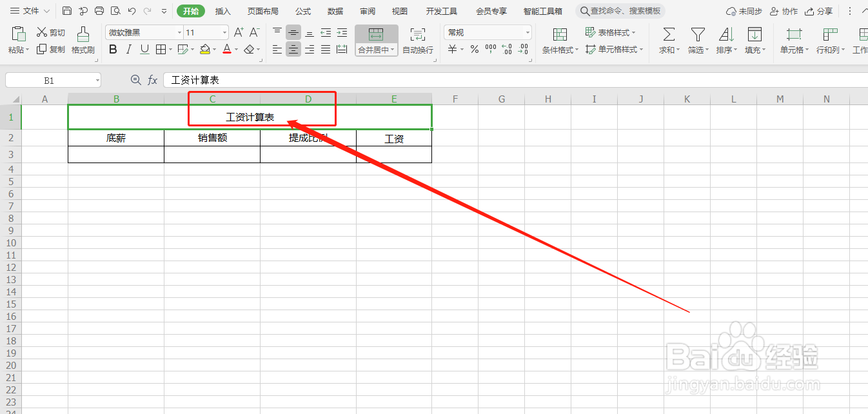Apply currency format with the ¥ icon
The image size is (868, 414).
coord(451,49)
